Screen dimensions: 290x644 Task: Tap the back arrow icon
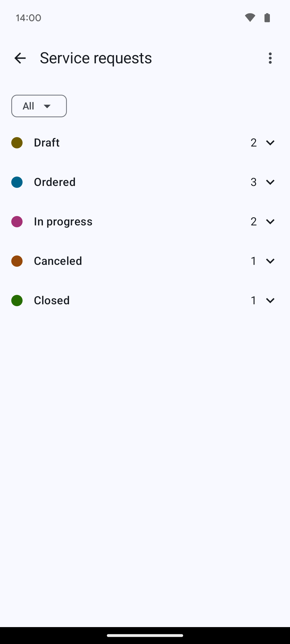click(20, 58)
